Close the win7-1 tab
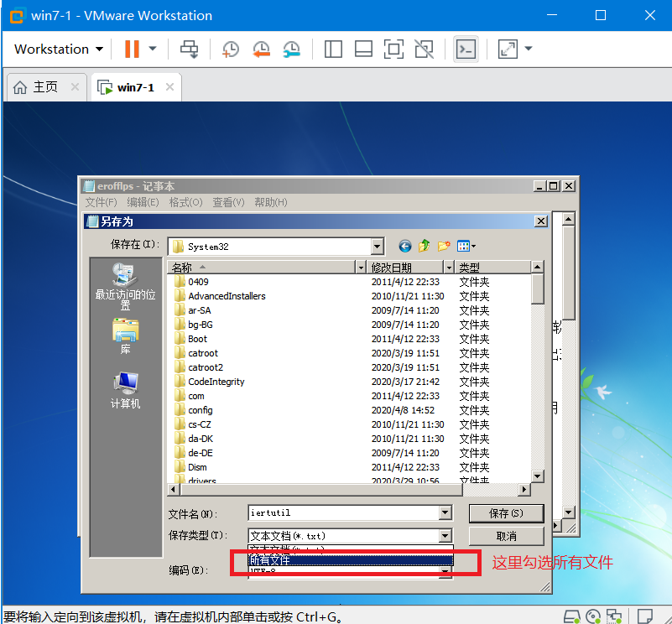 click(169, 87)
